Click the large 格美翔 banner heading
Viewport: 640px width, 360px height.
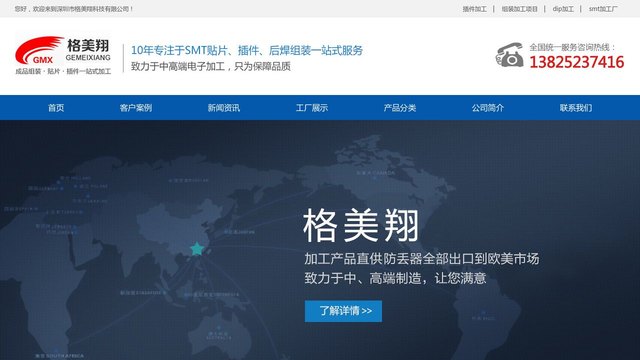click(361, 225)
